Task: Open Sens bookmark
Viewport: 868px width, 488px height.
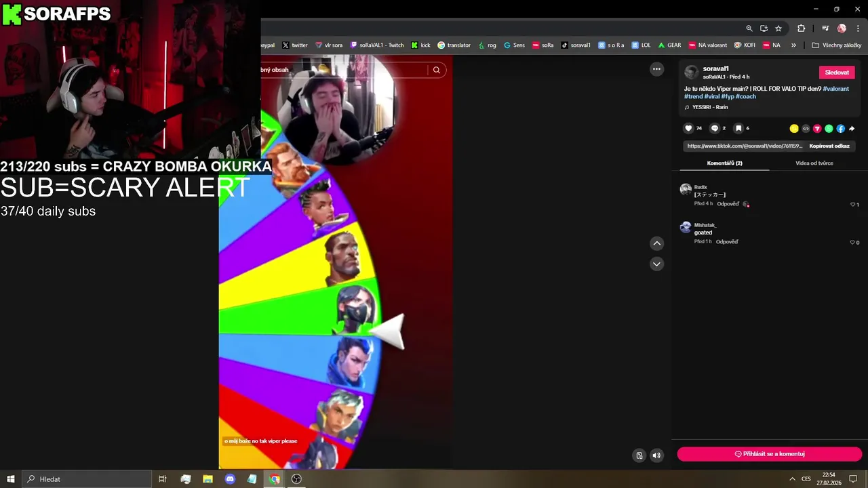Action: [x=514, y=45]
